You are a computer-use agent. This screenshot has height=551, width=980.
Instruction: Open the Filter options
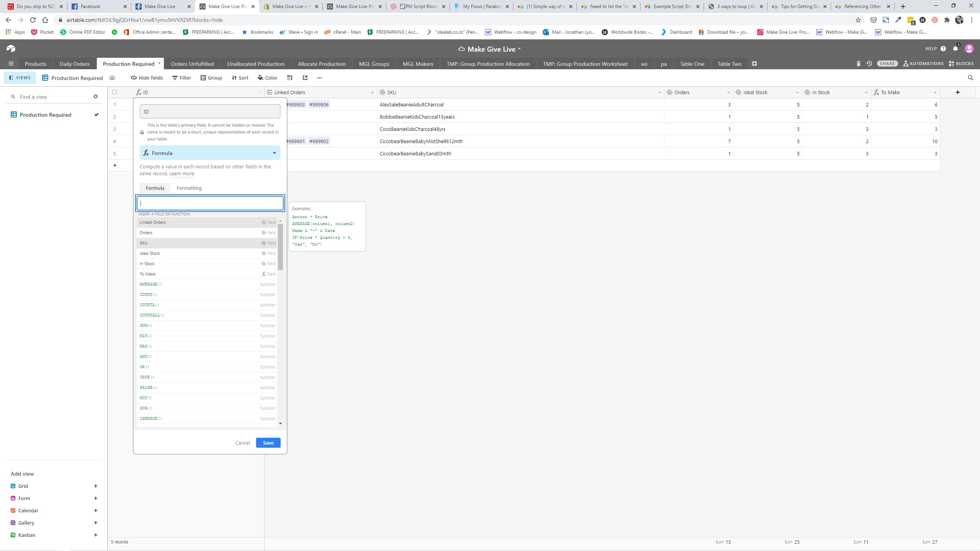tap(181, 78)
